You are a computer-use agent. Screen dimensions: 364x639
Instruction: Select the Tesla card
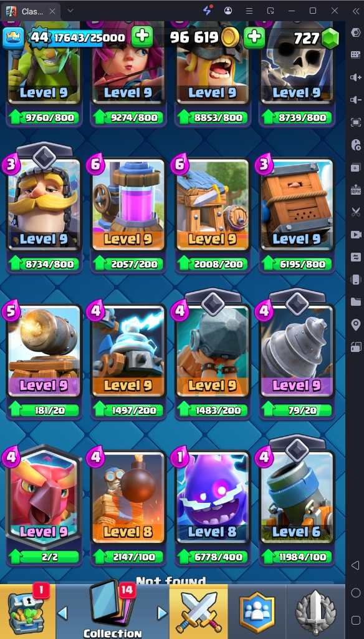tap(128, 351)
